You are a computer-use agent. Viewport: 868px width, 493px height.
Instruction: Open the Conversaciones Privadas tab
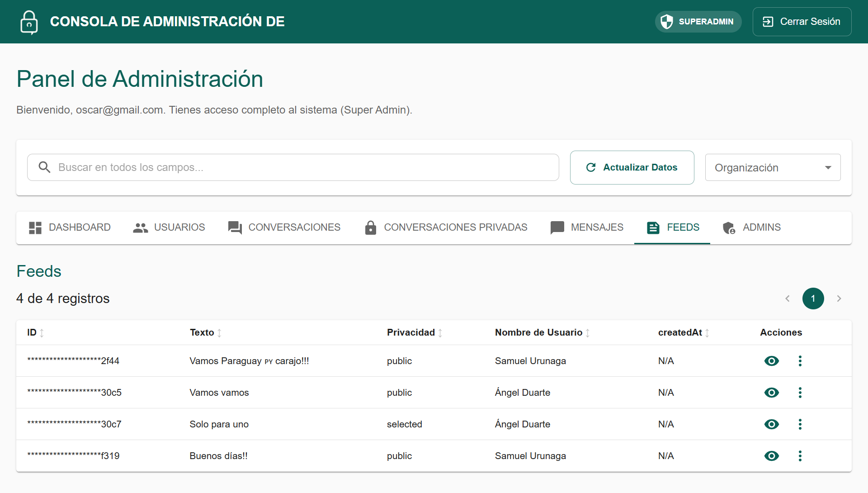[x=445, y=228]
